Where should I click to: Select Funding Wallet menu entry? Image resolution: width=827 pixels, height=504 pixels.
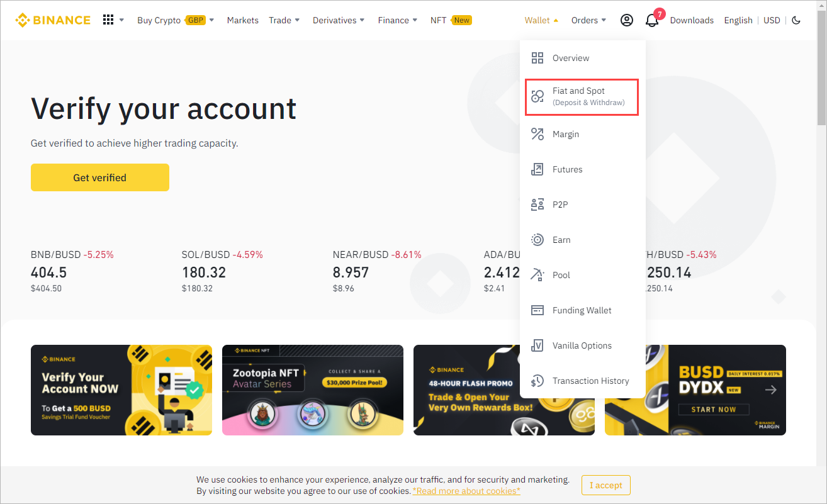(583, 310)
